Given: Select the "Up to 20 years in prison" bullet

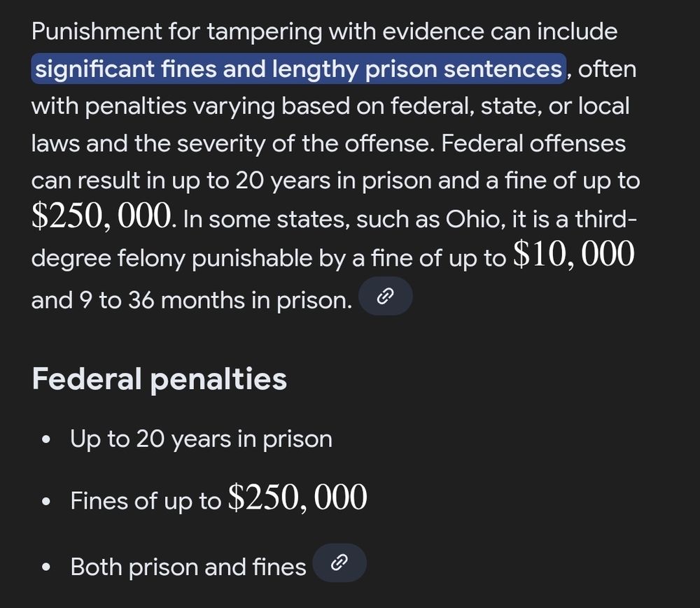Looking at the screenshot, I should point(201,439).
